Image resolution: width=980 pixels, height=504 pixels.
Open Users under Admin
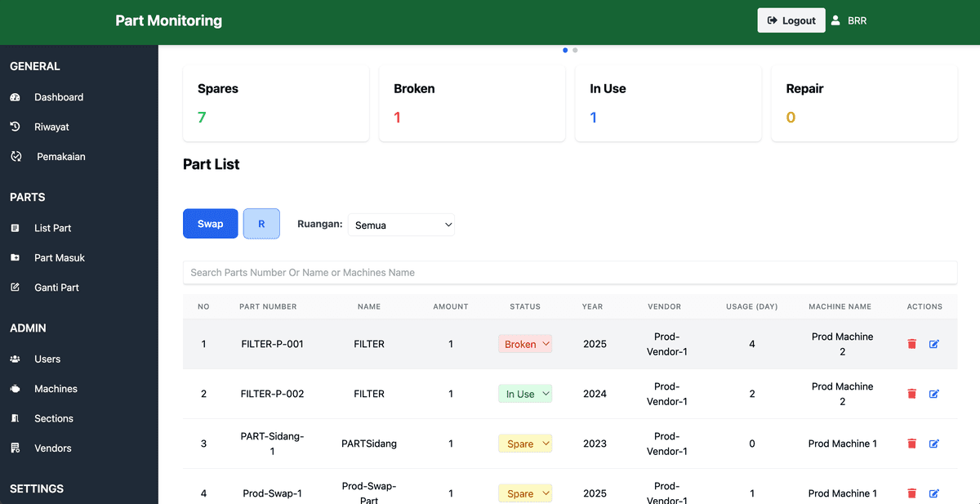47,359
